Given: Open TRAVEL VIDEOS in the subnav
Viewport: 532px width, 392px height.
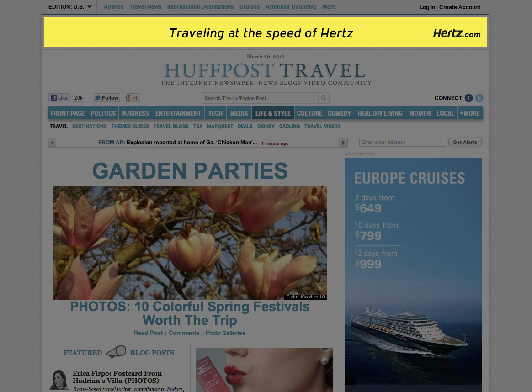Looking at the screenshot, I should click(323, 127).
